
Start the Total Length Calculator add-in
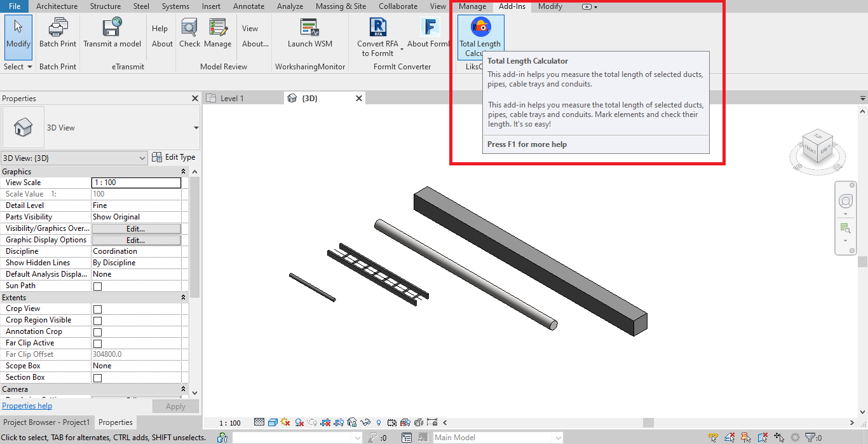[x=480, y=37]
